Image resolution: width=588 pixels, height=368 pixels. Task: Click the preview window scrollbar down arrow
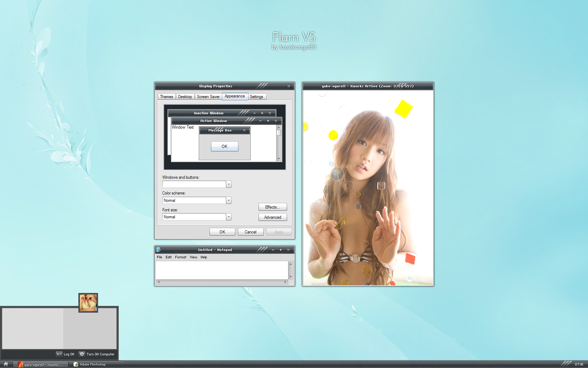(279, 158)
